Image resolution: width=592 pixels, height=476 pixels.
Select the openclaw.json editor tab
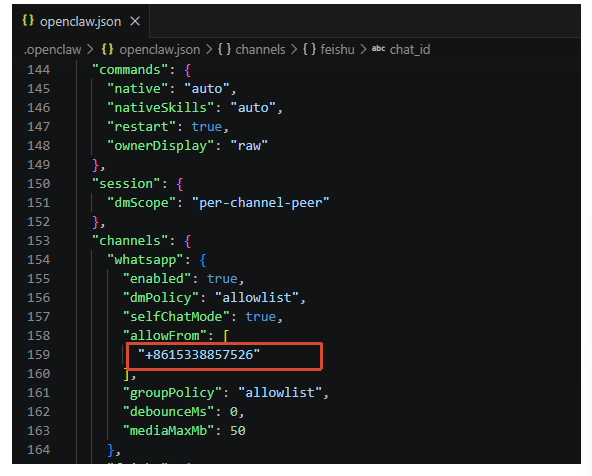[x=81, y=21]
